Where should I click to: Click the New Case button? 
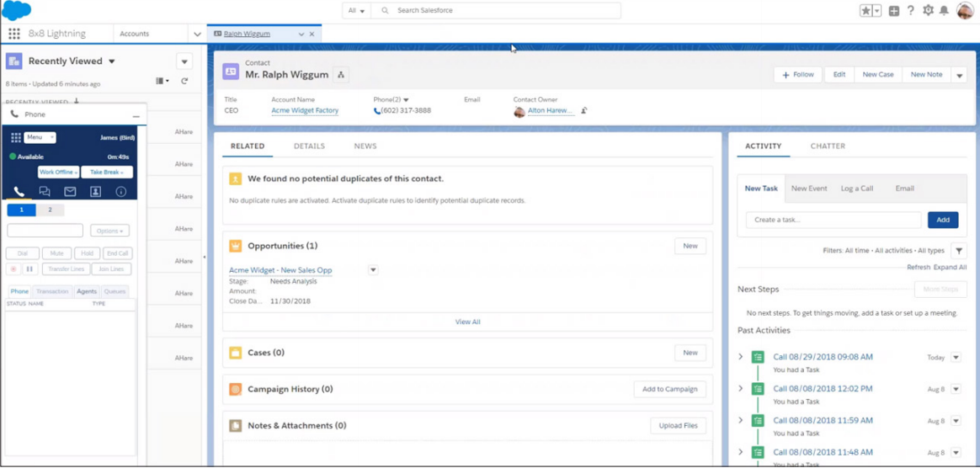click(878, 74)
